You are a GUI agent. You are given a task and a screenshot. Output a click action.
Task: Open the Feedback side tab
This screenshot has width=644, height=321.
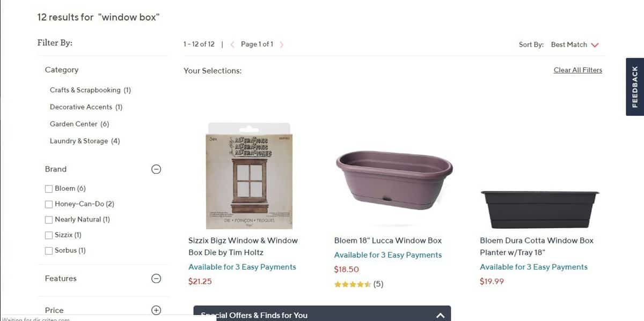(634, 86)
